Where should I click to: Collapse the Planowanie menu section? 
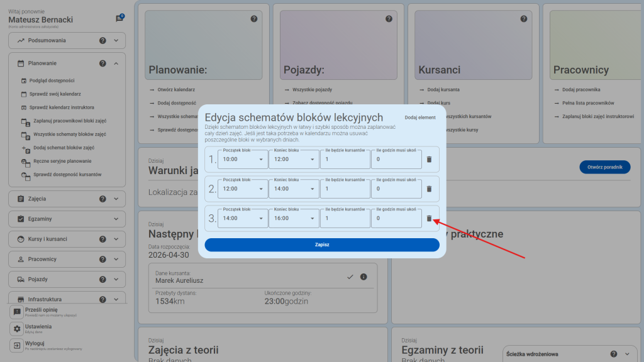tap(116, 63)
